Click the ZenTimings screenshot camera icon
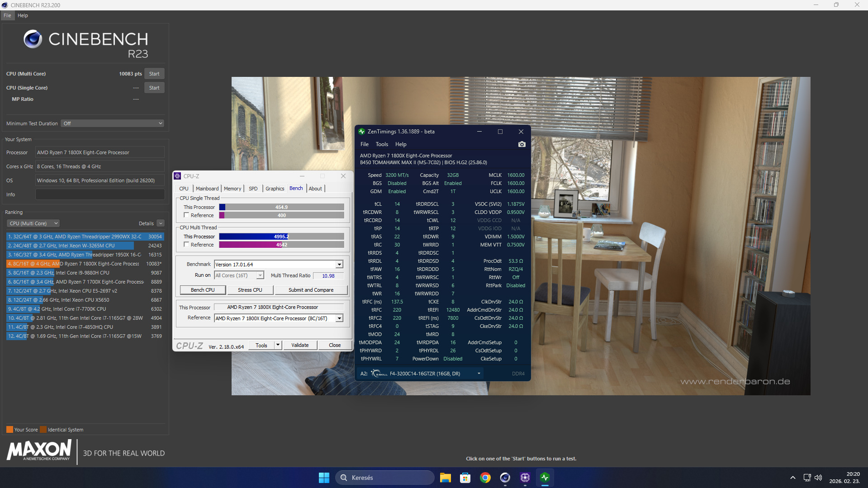This screenshot has height=488, width=868. [x=522, y=144]
